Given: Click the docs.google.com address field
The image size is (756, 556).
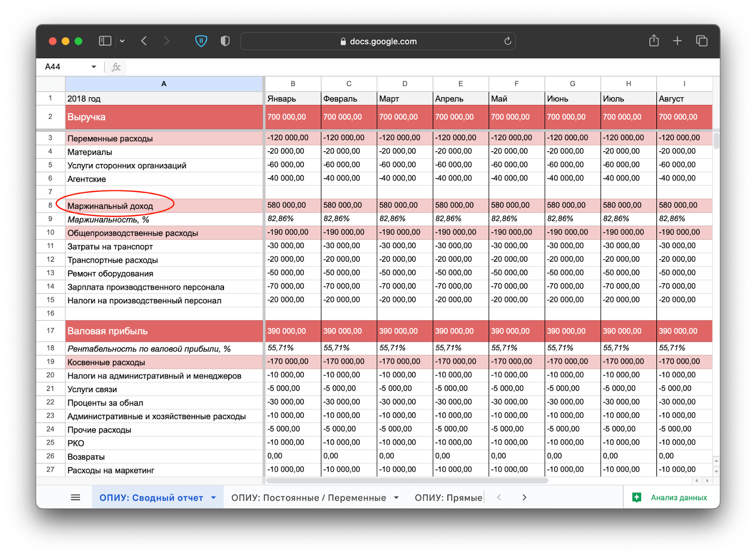Looking at the screenshot, I should (378, 41).
